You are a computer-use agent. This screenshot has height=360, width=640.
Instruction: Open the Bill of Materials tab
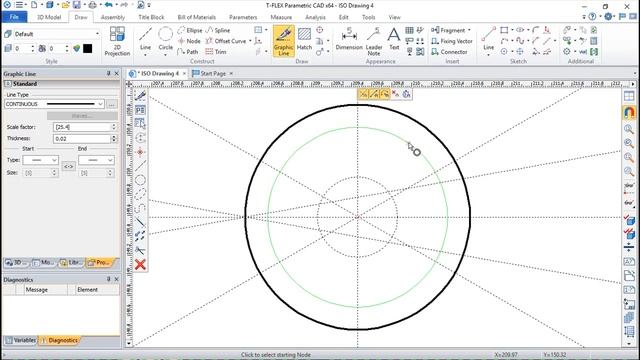coord(197,17)
